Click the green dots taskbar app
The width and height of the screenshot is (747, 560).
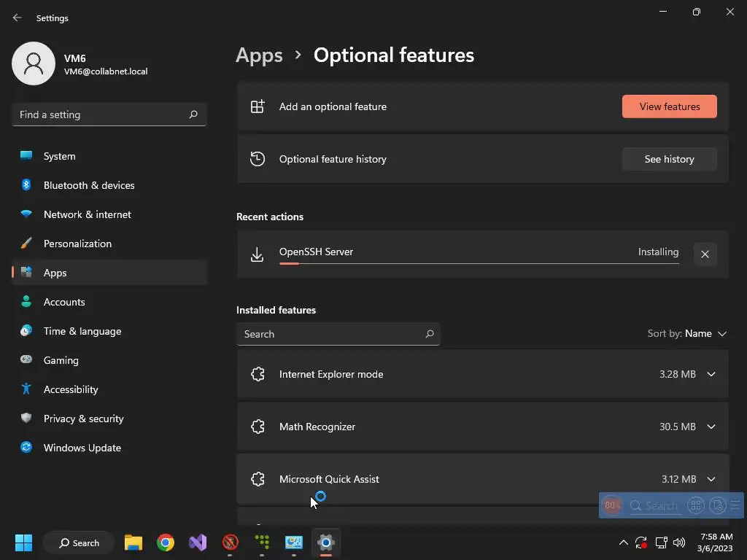pyautogui.click(x=262, y=542)
